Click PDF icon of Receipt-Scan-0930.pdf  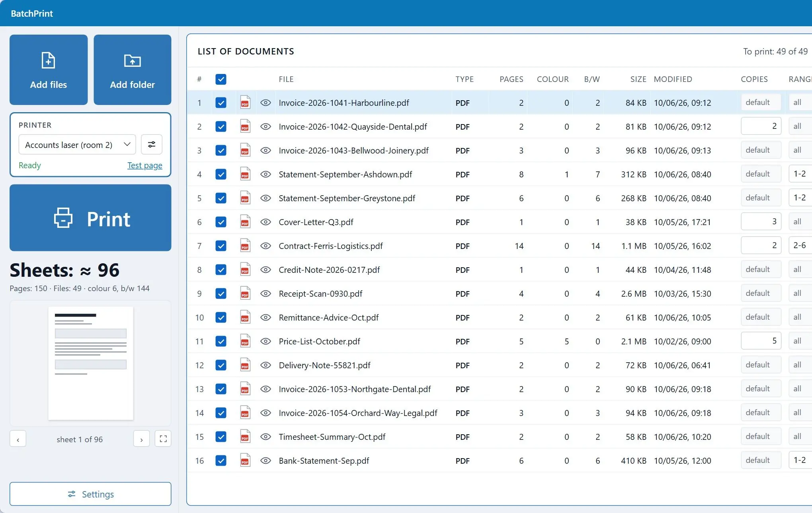pyautogui.click(x=245, y=293)
